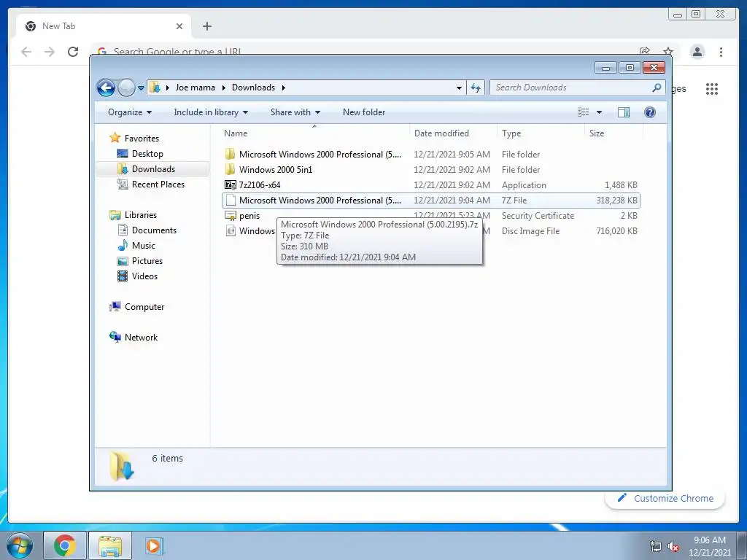Click 318,238 KB size cell
The width and height of the screenshot is (747, 560).
[616, 201]
